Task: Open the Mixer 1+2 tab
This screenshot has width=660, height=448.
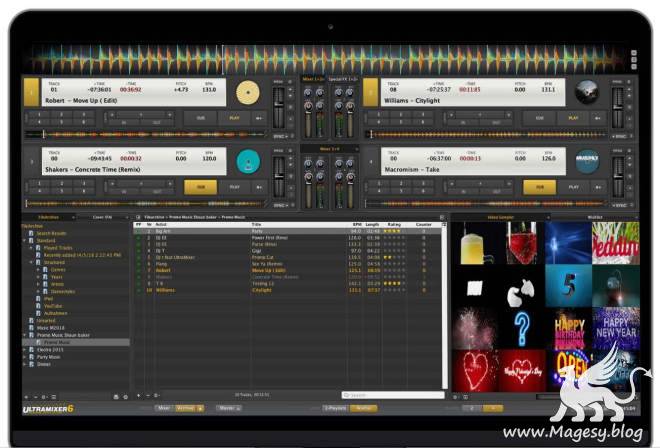Action: pos(313,79)
